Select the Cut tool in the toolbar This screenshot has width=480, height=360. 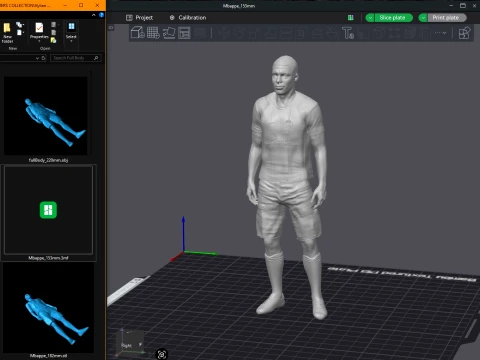tap(286, 33)
